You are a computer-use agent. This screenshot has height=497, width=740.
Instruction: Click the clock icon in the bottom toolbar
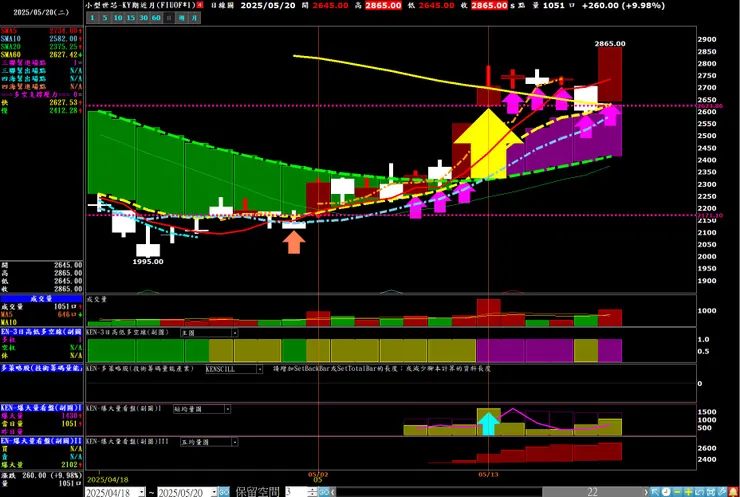[666, 492]
